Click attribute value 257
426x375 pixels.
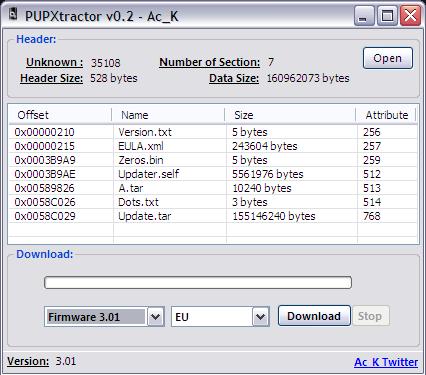[x=372, y=146]
